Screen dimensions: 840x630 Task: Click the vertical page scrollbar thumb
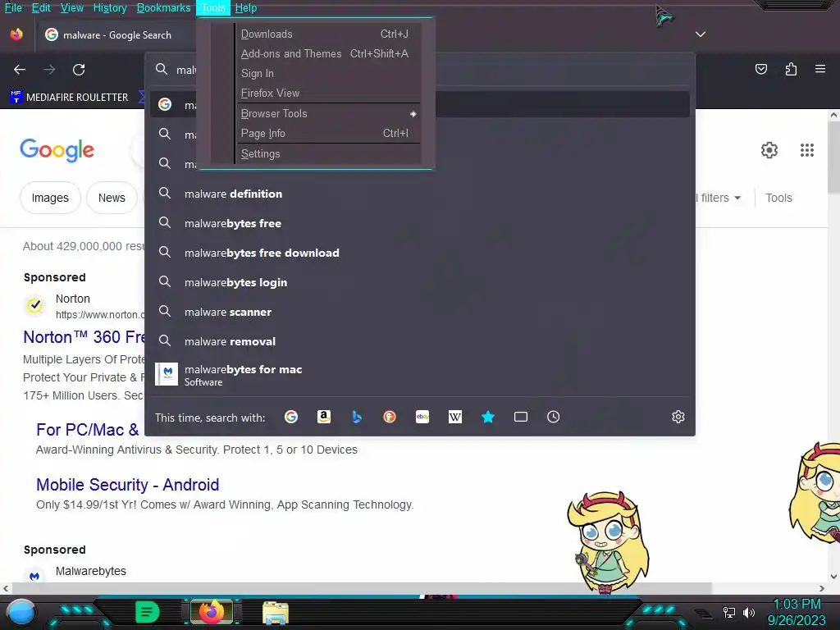pos(833,157)
